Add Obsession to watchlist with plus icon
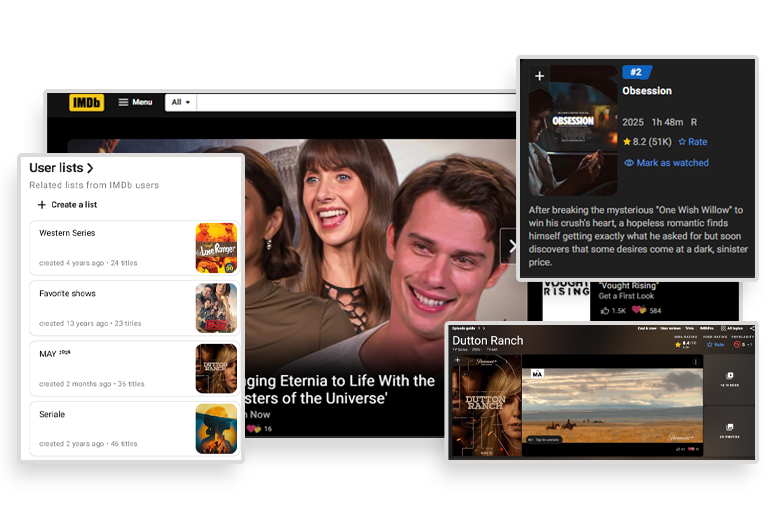 pos(539,76)
